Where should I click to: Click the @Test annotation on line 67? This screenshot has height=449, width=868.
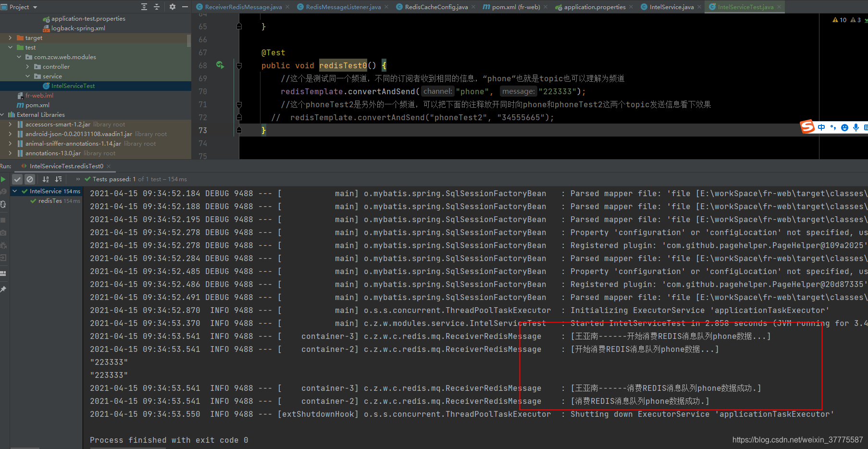(273, 52)
